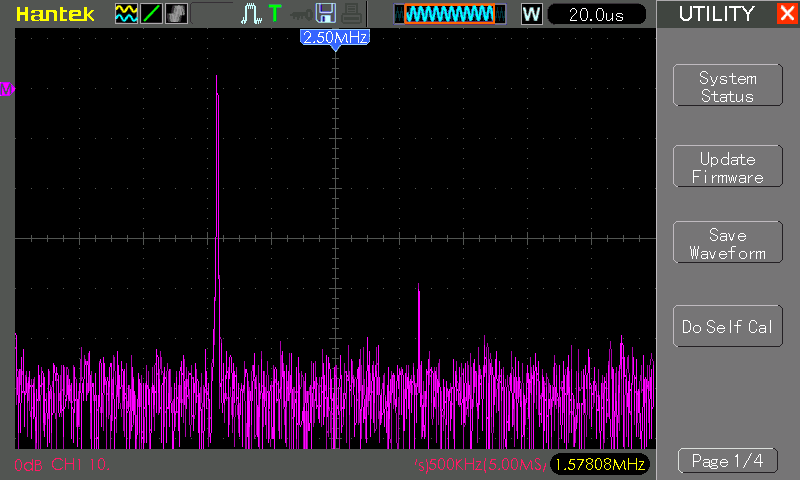The width and height of the screenshot is (800, 480).
Task: Select the yellow waveform display icon
Action: click(x=126, y=14)
